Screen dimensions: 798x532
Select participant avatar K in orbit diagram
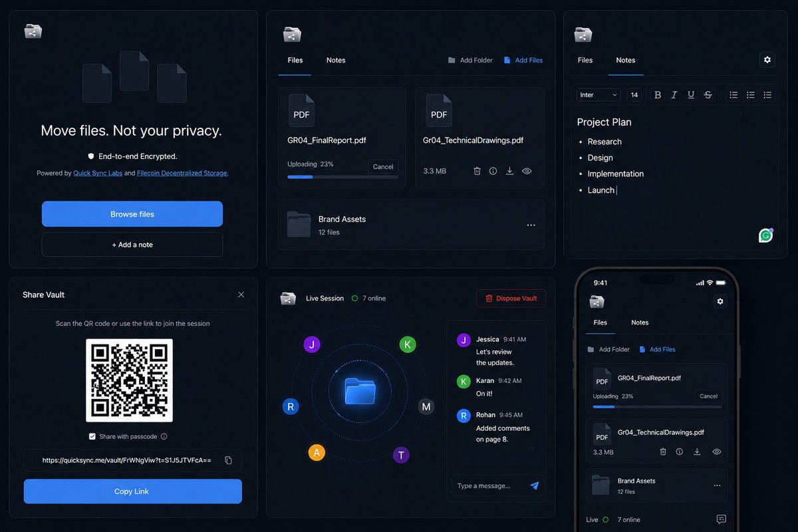[x=408, y=344]
